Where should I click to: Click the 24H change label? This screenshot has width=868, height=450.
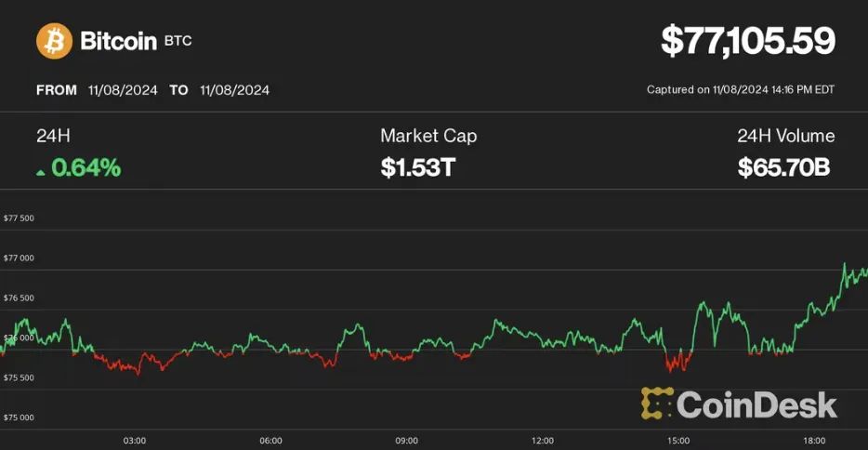point(53,136)
